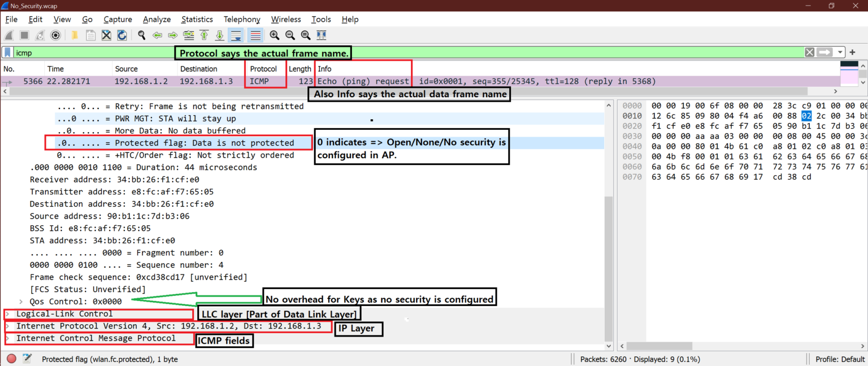868x366 pixels.
Task: Open the Statistics menu
Action: click(x=197, y=19)
